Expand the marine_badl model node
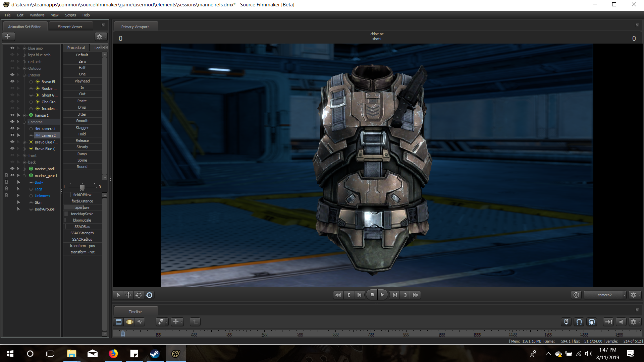This screenshot has height=362, width=644. pos(24,169)
